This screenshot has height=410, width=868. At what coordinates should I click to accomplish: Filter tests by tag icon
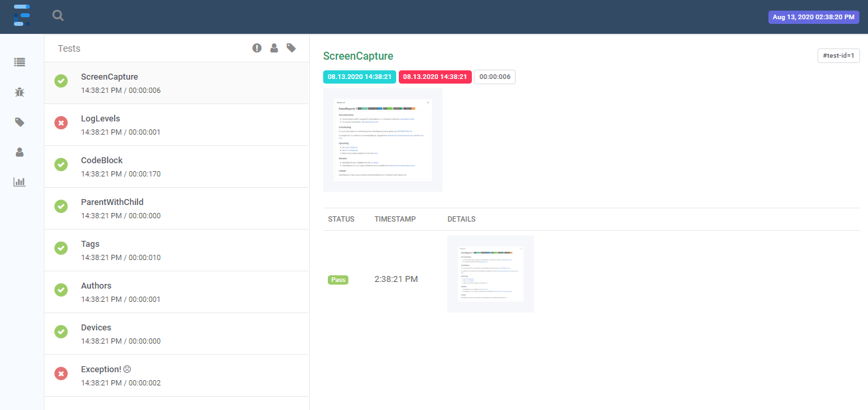291,48
